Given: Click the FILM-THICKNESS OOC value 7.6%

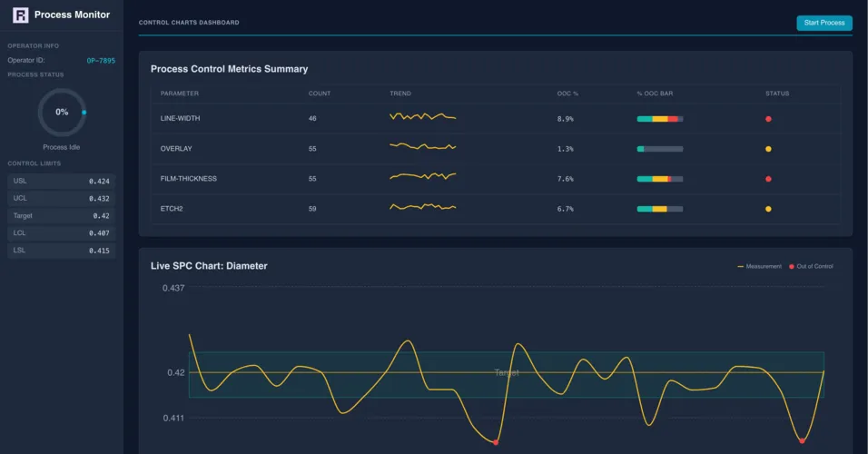Looking at the screenshot, I should tap(565, 179).
